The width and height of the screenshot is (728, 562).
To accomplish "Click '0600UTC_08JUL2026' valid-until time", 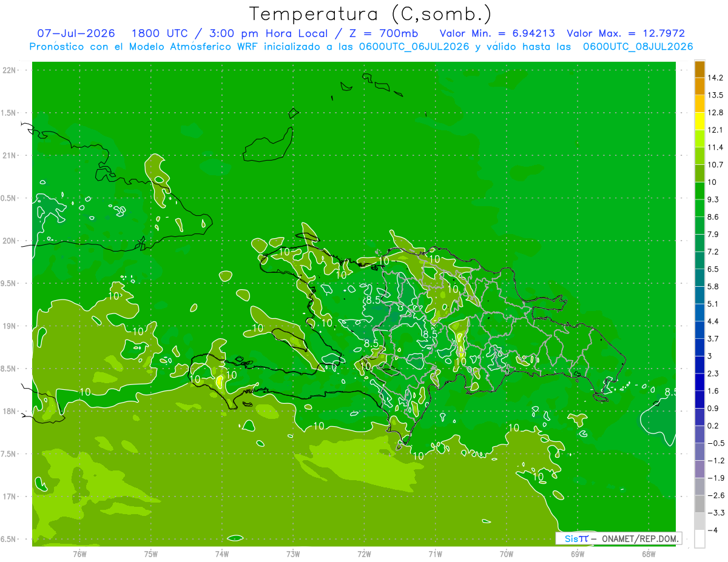I will point(638,47).
